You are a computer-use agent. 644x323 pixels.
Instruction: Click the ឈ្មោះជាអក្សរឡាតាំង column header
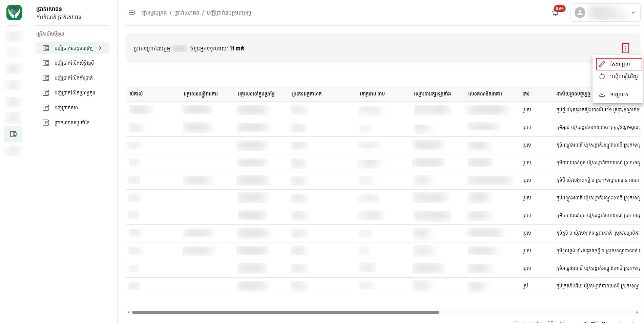point(432,94)
